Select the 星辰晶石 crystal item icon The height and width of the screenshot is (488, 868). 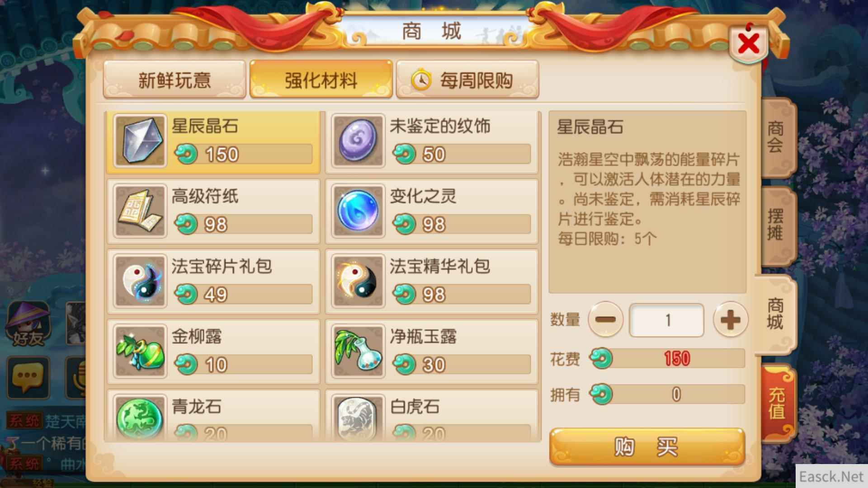pyautogui.click(x=140, y=141)
